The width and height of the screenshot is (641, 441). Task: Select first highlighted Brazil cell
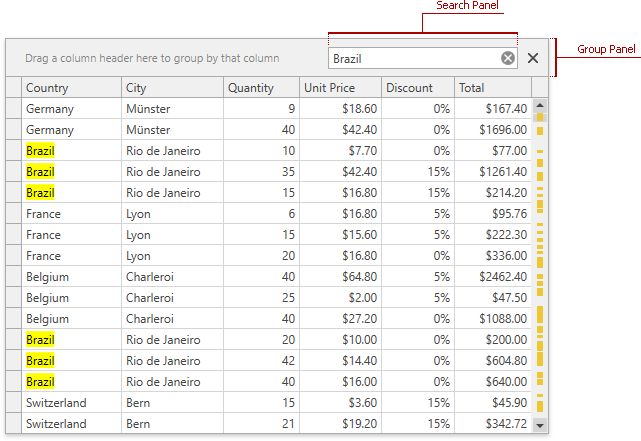pyautogui.click(x=41, y=151)
